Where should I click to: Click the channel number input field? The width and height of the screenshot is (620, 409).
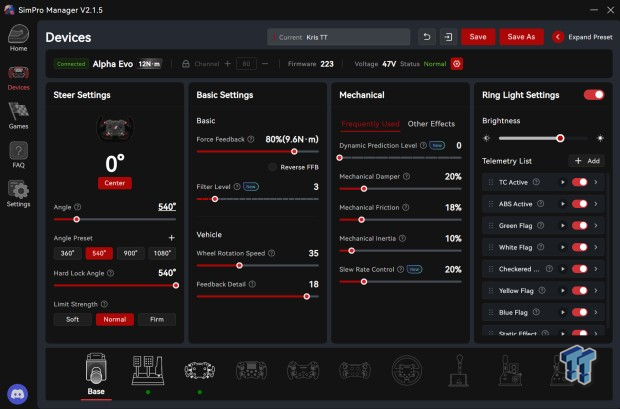click(246, 64)
